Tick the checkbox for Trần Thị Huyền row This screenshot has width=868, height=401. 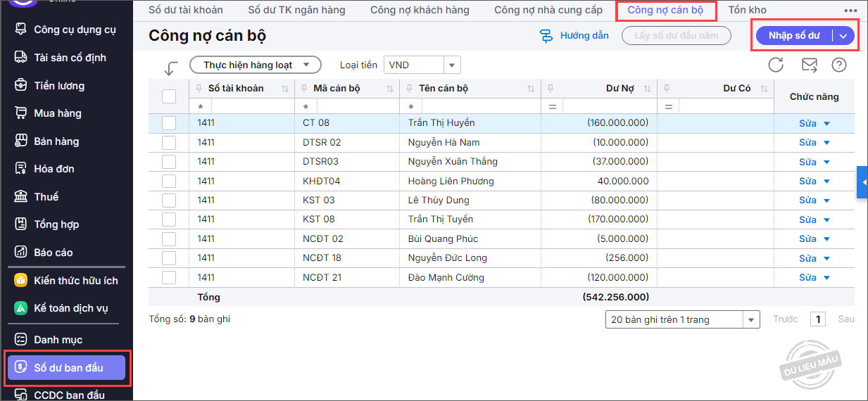pyautogui.click(x=169, y=123)
